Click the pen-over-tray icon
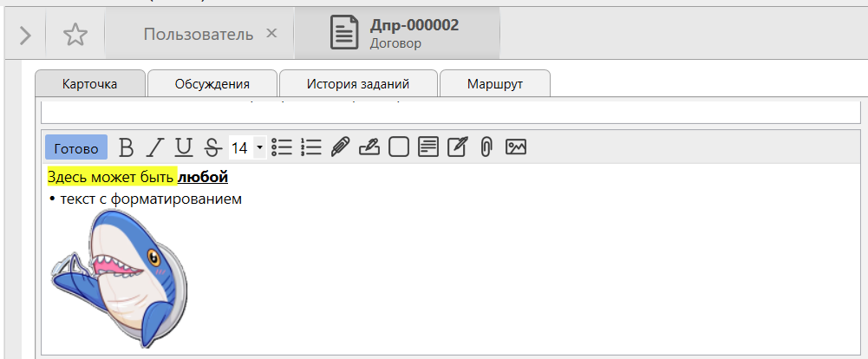The height and width of the screenshot is (359, 868). tap(369, 147)
